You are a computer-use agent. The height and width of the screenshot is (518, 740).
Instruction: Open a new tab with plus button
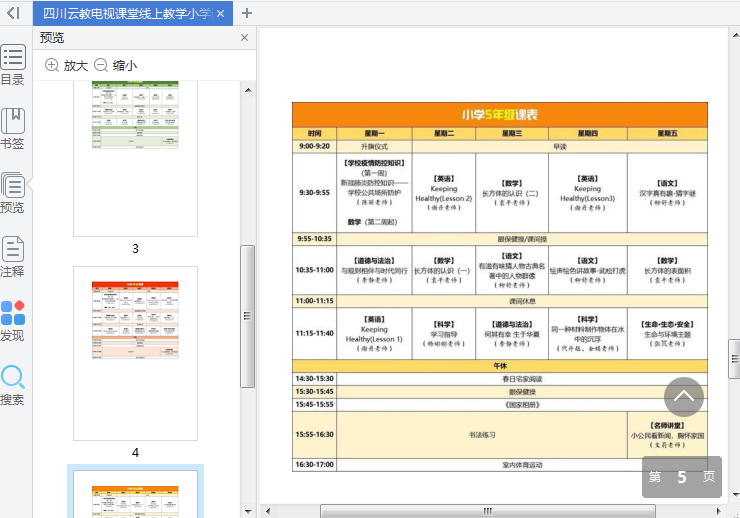click(x=247, y=13)
